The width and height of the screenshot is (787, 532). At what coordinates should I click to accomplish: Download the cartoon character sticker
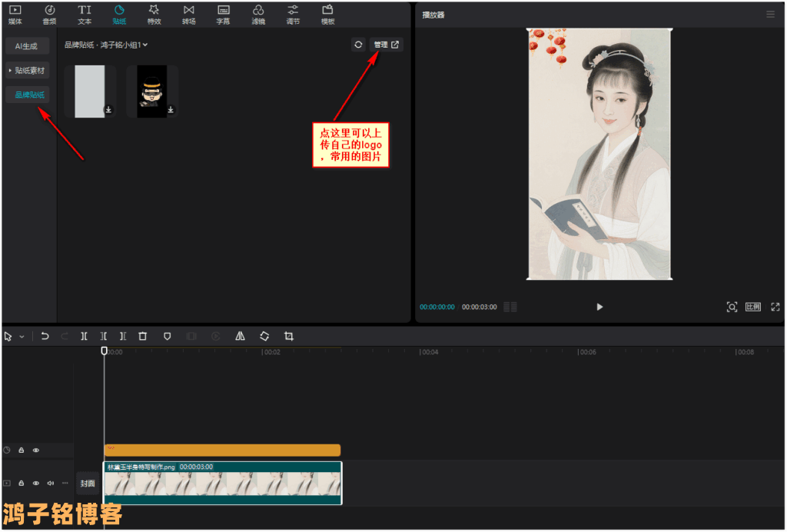click(171, 110)
